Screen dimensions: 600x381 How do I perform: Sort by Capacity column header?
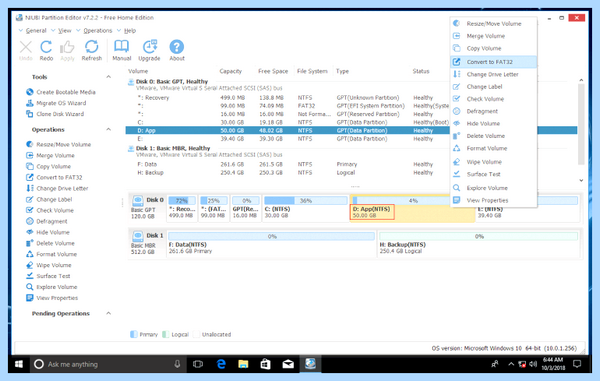(x=231, y=71)
